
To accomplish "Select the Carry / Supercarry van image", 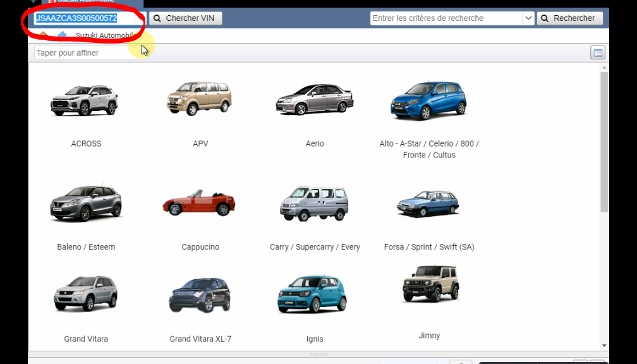I will [x=314, y=203].
